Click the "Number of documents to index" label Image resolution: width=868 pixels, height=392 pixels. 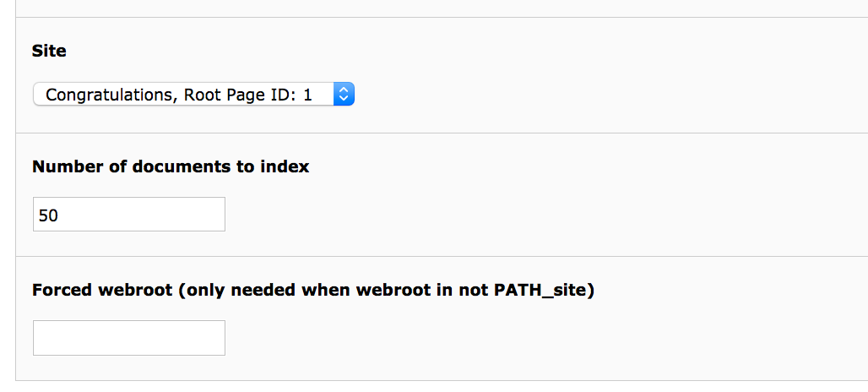171,167
